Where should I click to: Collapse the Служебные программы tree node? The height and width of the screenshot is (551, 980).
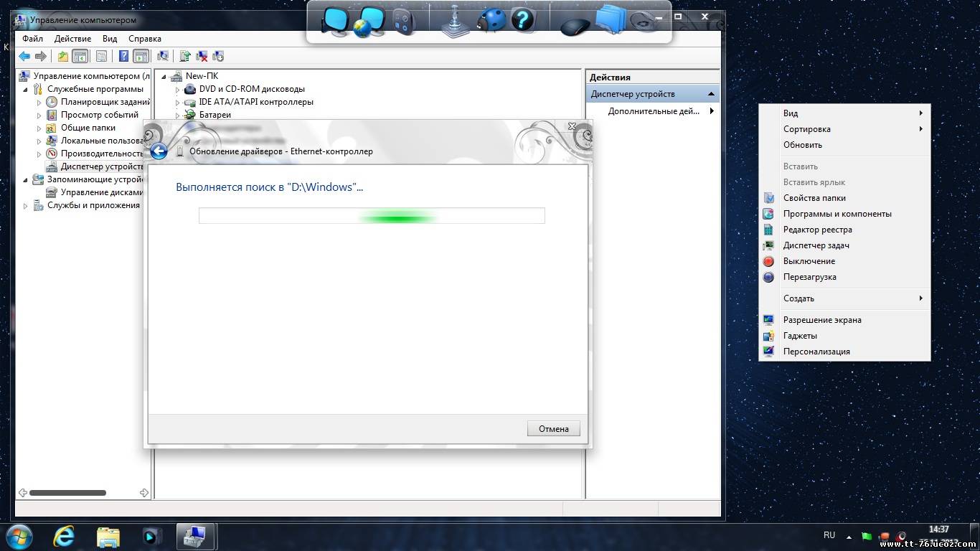pyautogui.click(x=26, y=90)
